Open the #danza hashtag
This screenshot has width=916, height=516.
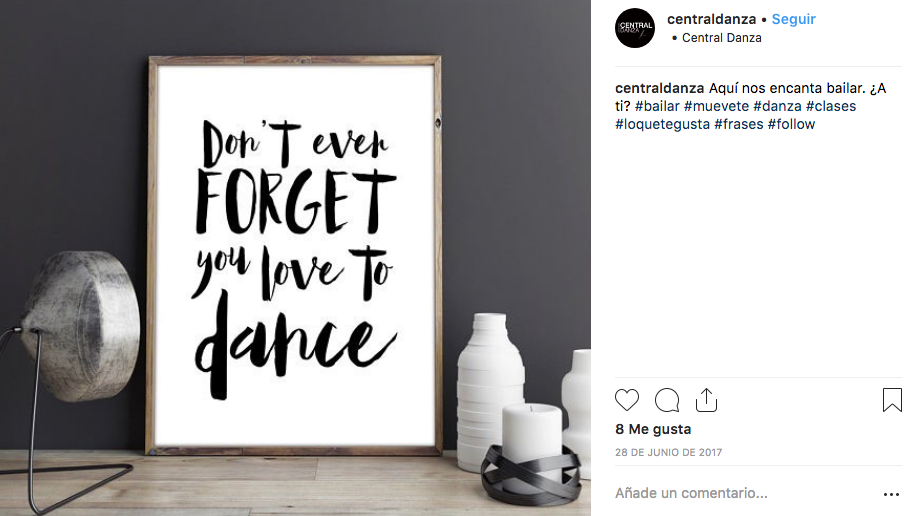777,106
